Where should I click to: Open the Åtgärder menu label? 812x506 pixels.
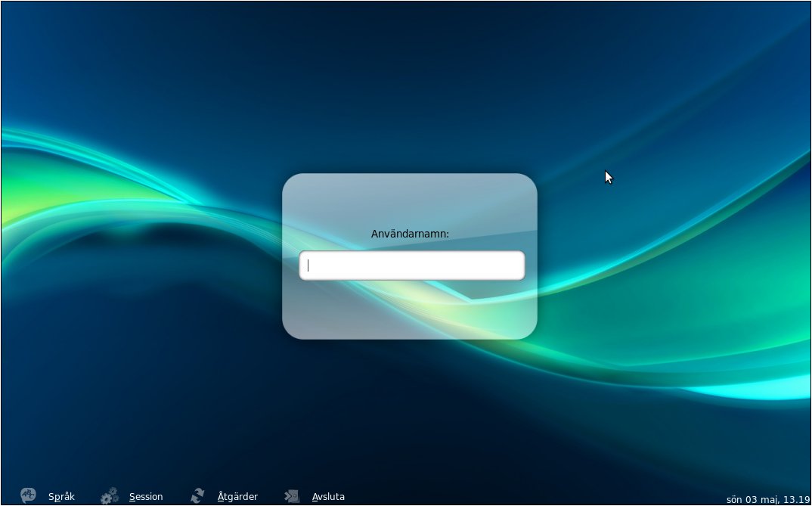point(237,497)
